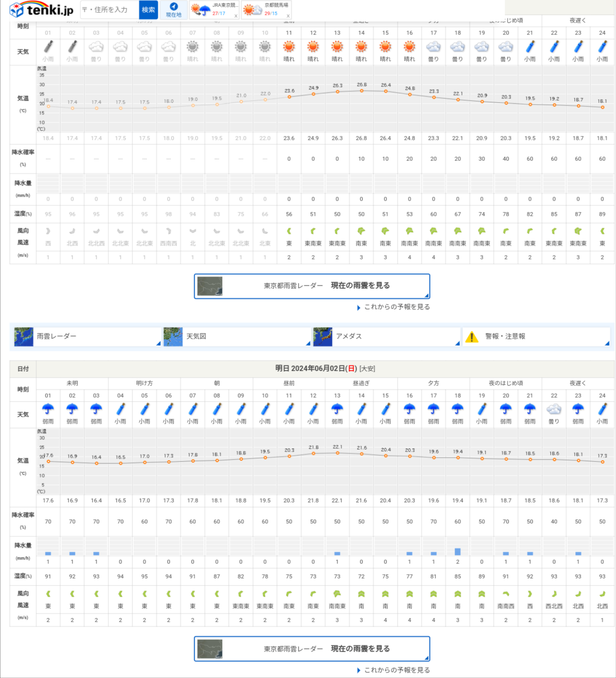The width and height of the screenshot is (616, 678).
Task: Remove the JRA東京競馬場 saved location
Action: coord(236,16)
